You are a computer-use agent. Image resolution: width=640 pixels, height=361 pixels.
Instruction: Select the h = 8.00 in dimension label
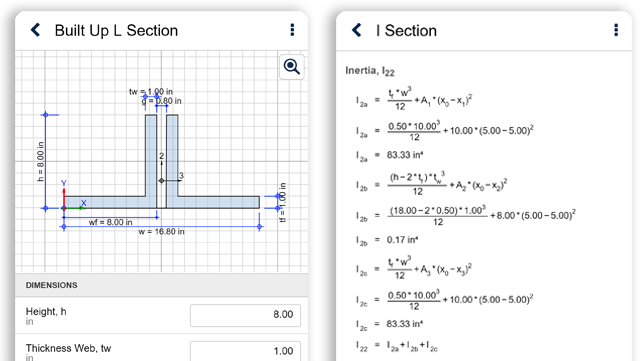point(40,161)
